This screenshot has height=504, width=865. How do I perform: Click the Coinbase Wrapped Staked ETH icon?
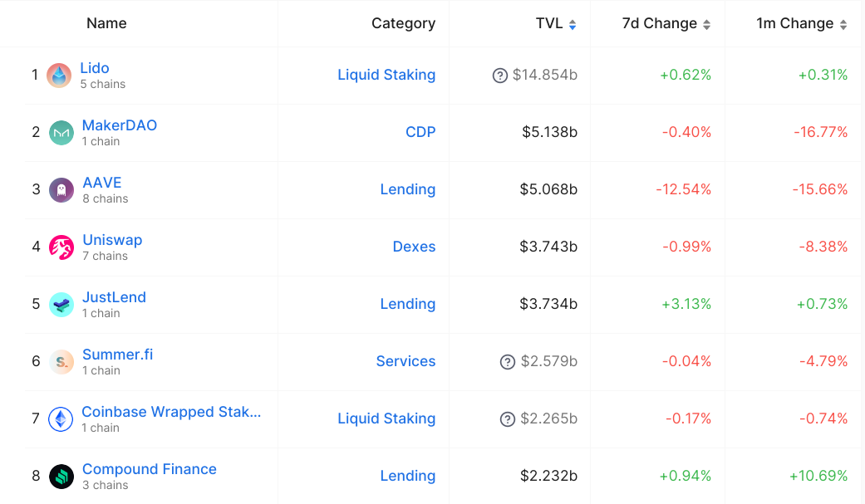click(x=61, y=419)
